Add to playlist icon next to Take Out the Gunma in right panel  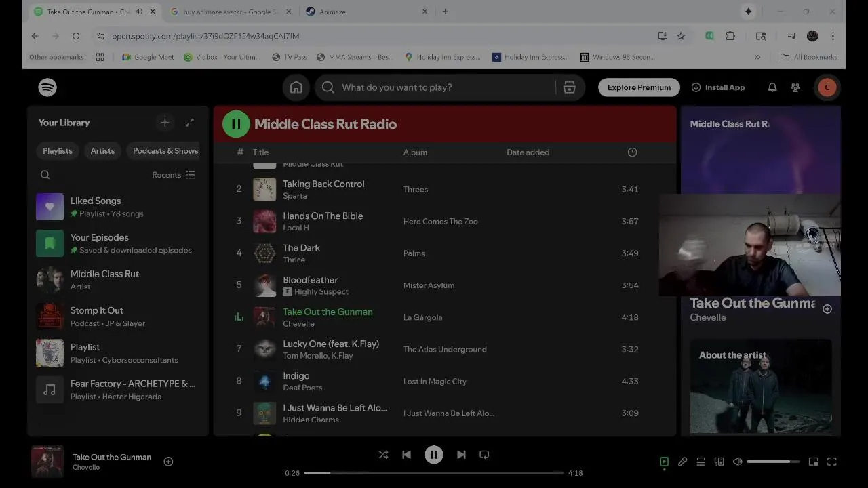coord(827,309)
